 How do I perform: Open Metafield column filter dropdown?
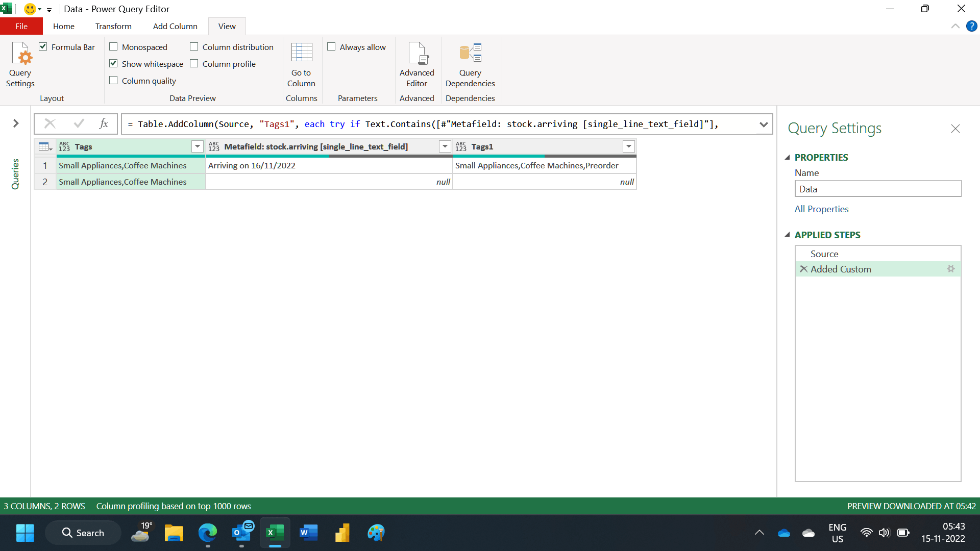(445, 147)
